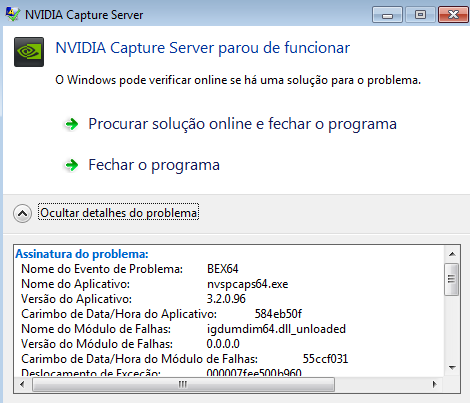Click the horizontal scrollbar thumb grip

183,384
